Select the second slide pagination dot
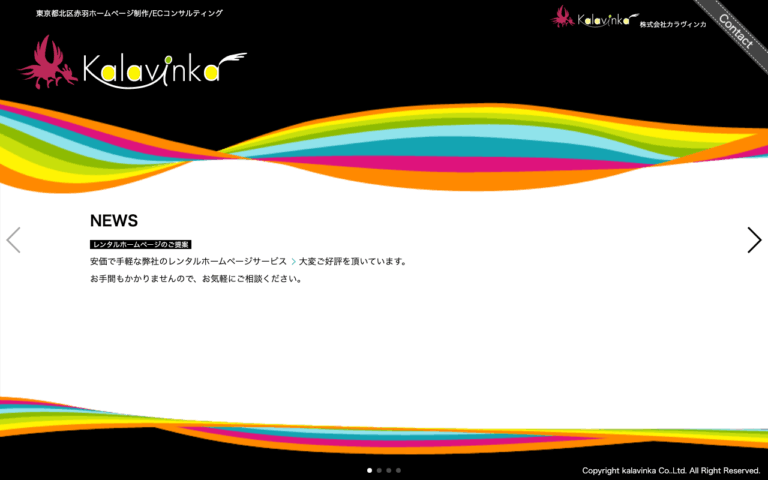Image resolution: width=768 pixels, height=480 pixels. (x=379, y=470)
